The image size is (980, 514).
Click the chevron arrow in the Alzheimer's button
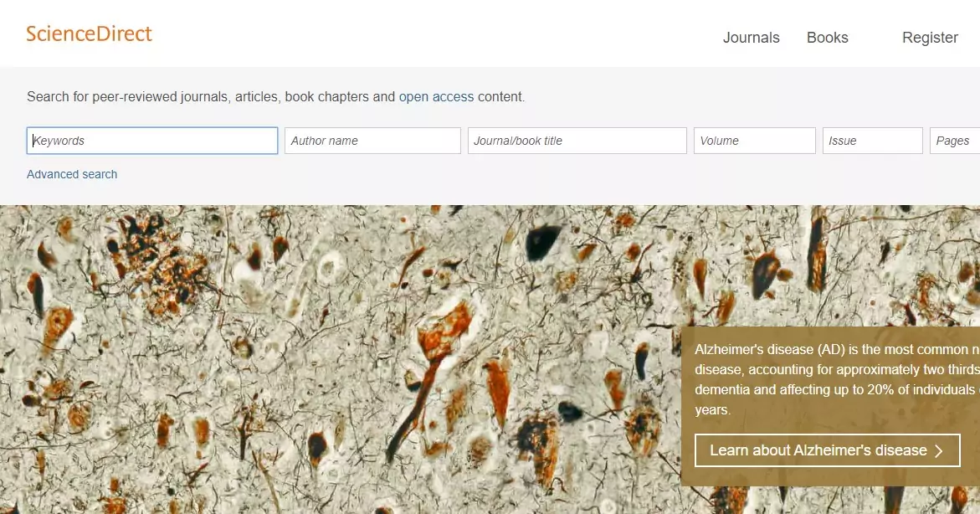(x=939, y=451)
